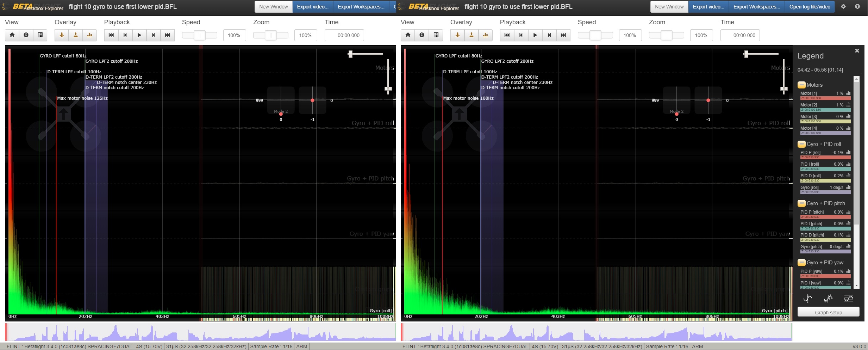Click the Open log file/video button
Viewport: 868px width, 350px height.
point(810,7)
